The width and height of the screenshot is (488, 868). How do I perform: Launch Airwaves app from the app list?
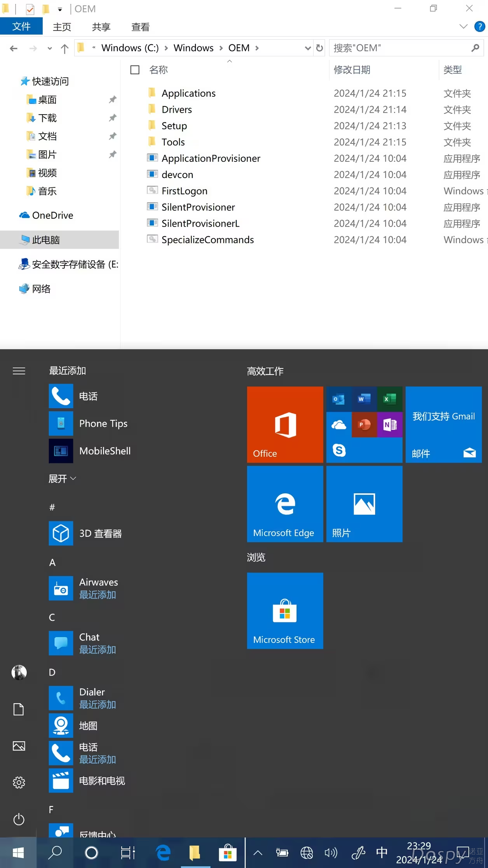point(98,588)
